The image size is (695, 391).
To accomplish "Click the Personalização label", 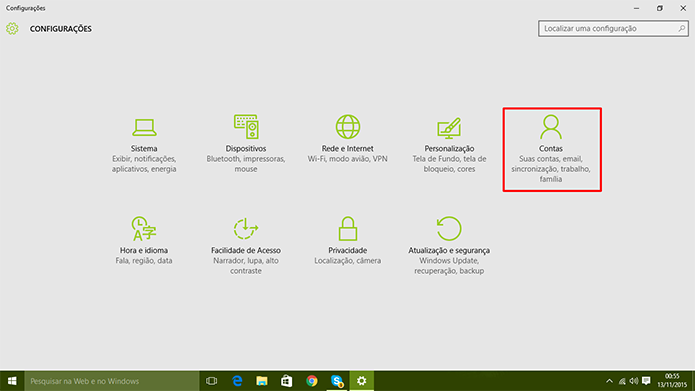I will (449, 149).
